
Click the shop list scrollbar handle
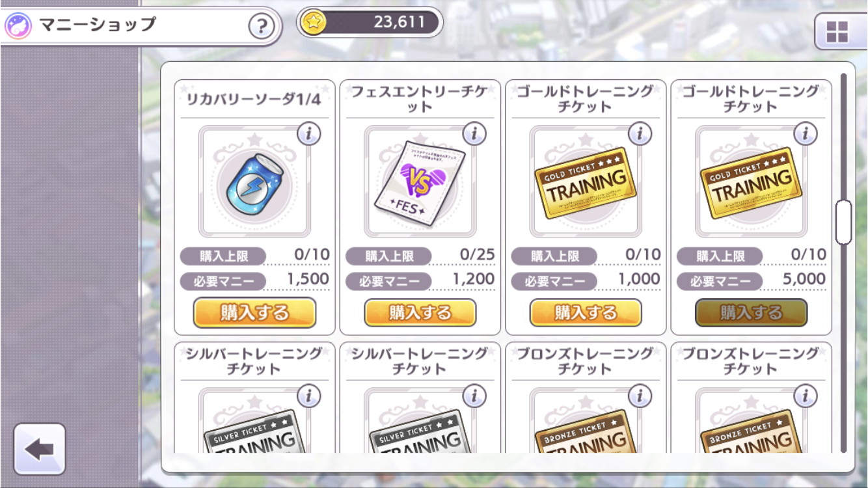(x=844, y=222)
